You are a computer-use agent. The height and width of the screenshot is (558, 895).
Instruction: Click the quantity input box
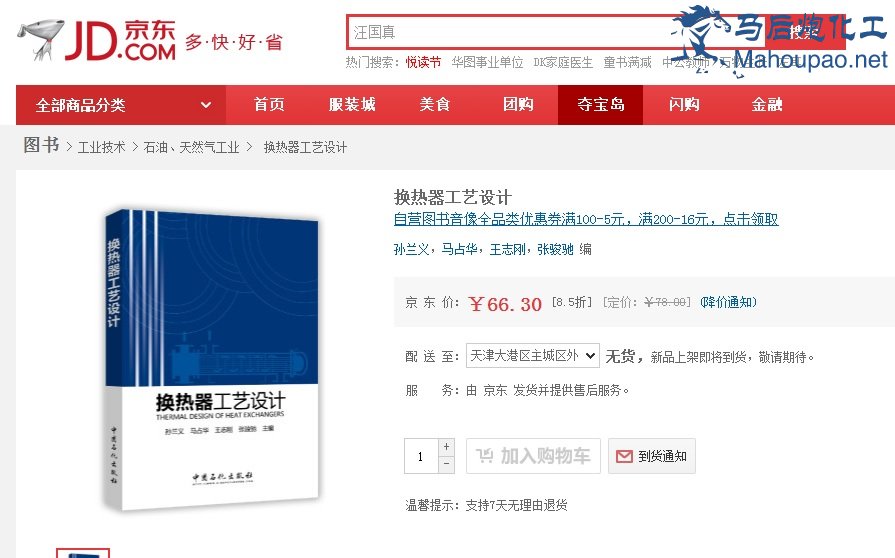click(421, 456)
